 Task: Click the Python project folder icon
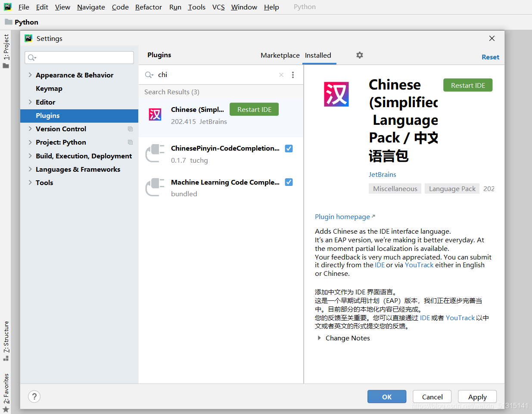point(9,22)
